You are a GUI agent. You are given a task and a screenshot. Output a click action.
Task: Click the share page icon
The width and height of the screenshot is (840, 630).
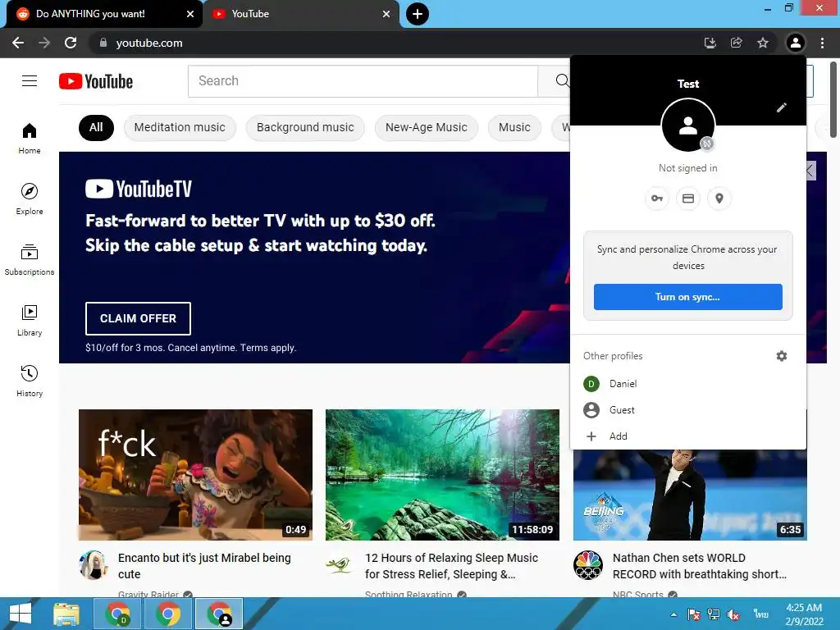point(737,43)
